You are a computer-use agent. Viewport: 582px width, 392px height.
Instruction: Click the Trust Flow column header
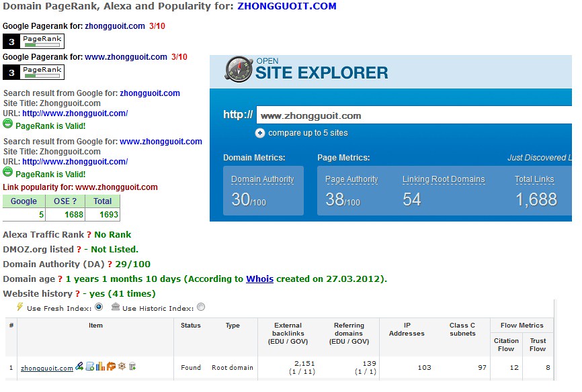pyautogui.click(x=538, y=344)
